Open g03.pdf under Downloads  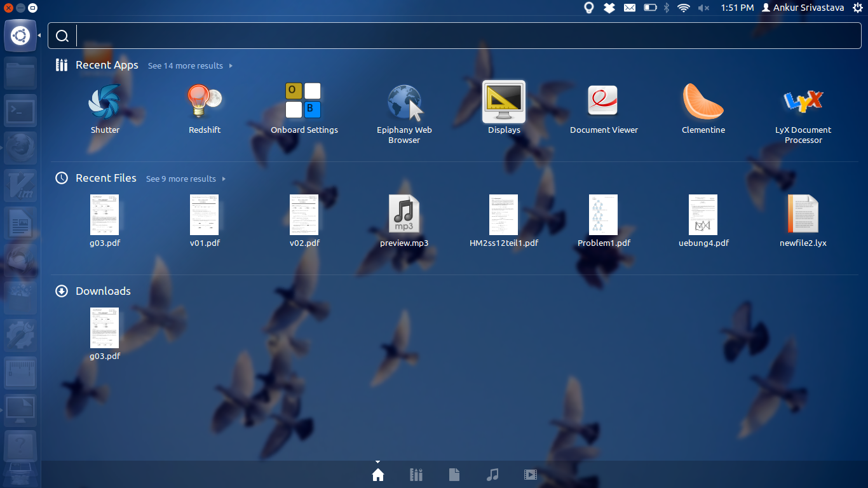tap(105, 328)
